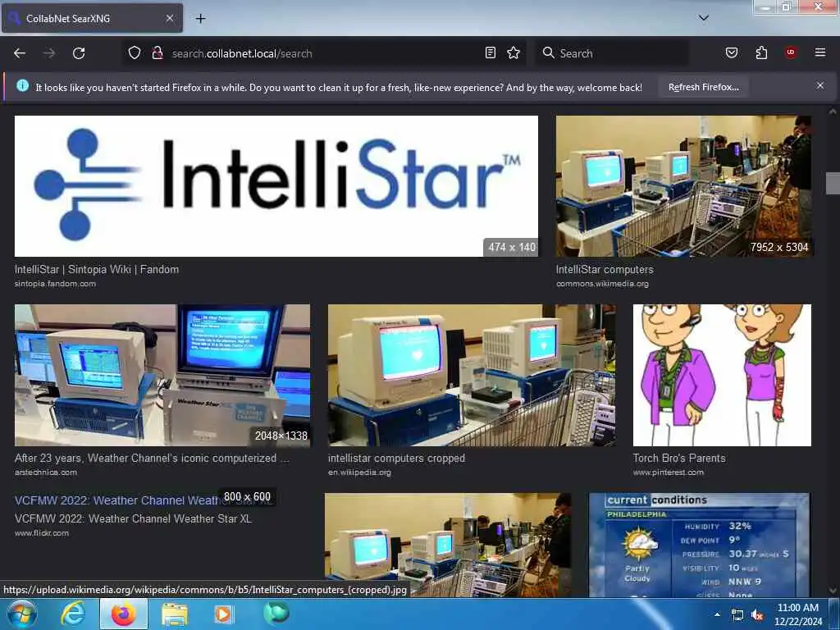Click the Torch Bro's Parents caption
Screen dimensions: 840x630
point(678,458)
